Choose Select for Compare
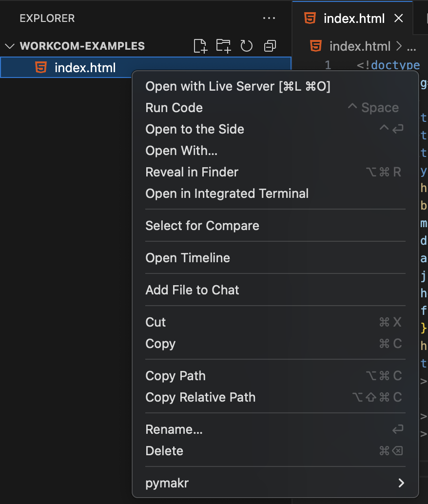This screenshot has width=428, height=504. coord(202,226)
